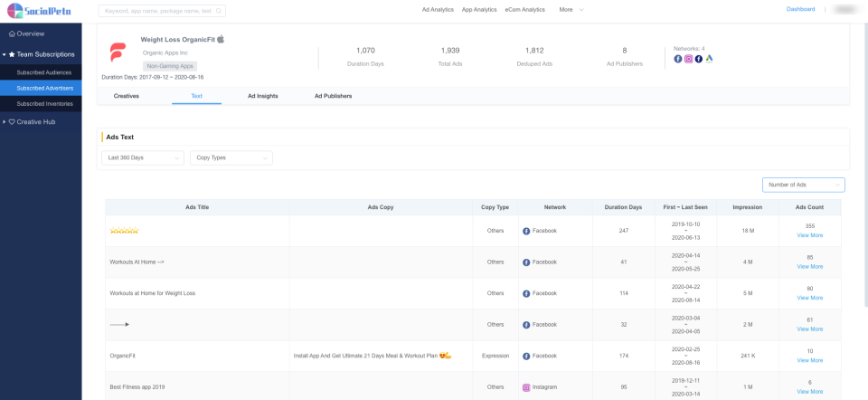Click the 'Workouts at Home for Weight Loss' title
Image resolution: width=868 pixels, height=400 pixels.
tap(153, 293)
